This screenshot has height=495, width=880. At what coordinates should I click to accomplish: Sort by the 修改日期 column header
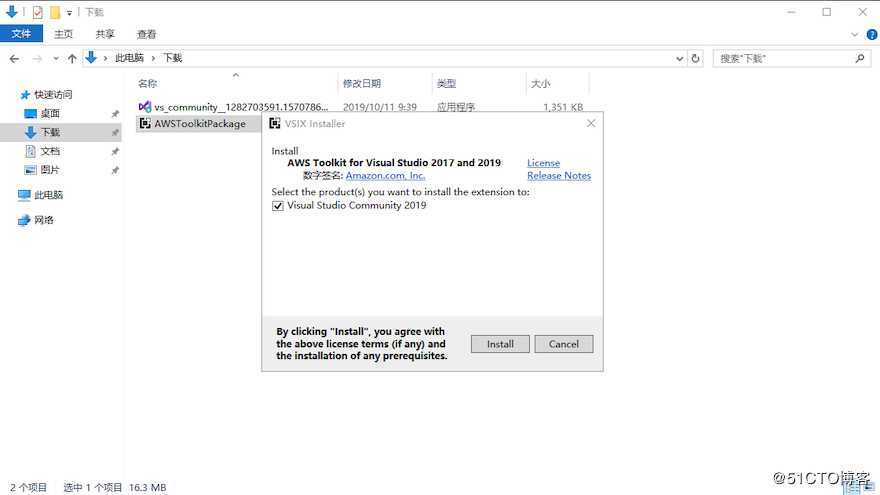pos(362,84)
